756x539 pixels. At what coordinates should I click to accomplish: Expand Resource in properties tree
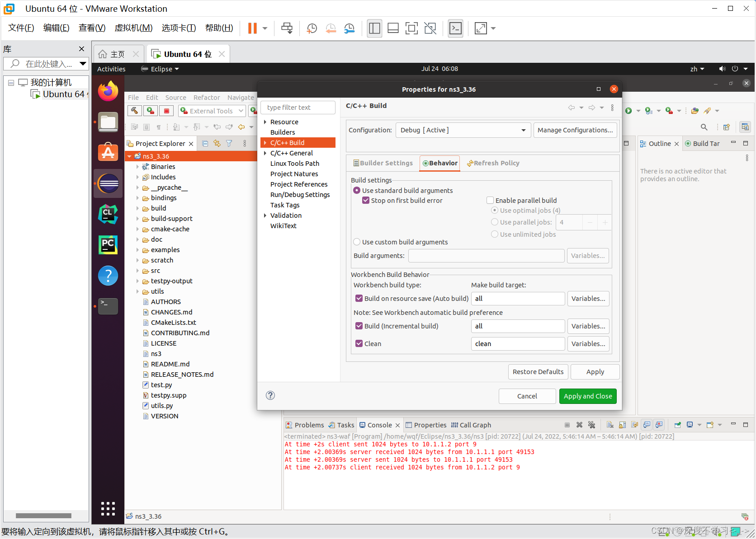tap(265, 122)
